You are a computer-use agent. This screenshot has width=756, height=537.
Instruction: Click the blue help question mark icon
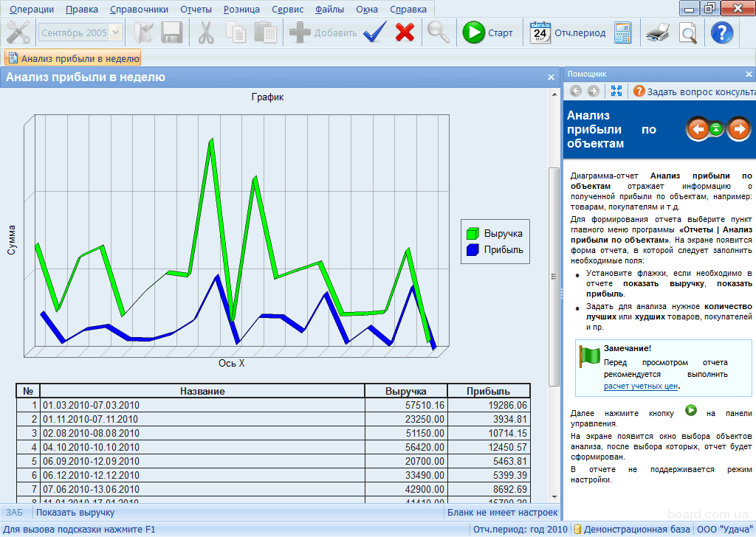click(x=722, y=32)
